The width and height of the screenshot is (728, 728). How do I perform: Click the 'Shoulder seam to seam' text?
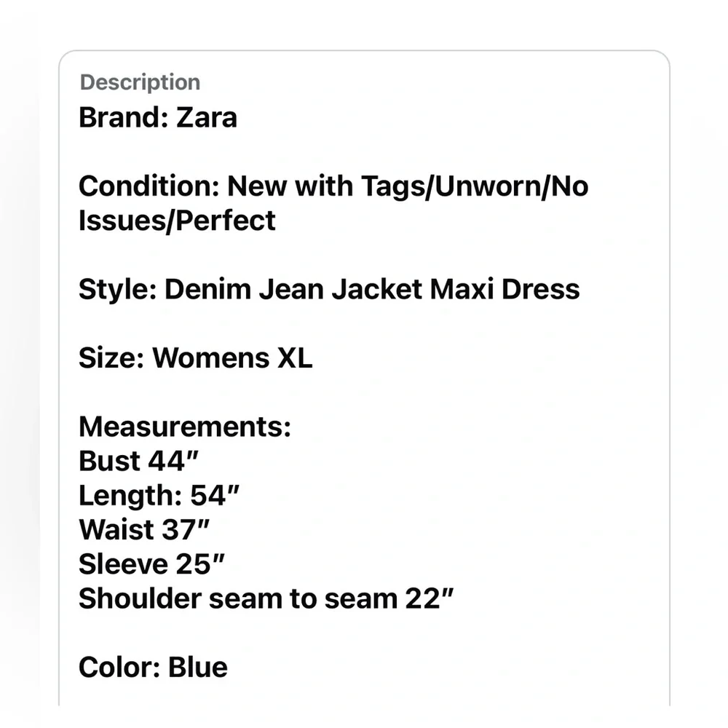237,598
